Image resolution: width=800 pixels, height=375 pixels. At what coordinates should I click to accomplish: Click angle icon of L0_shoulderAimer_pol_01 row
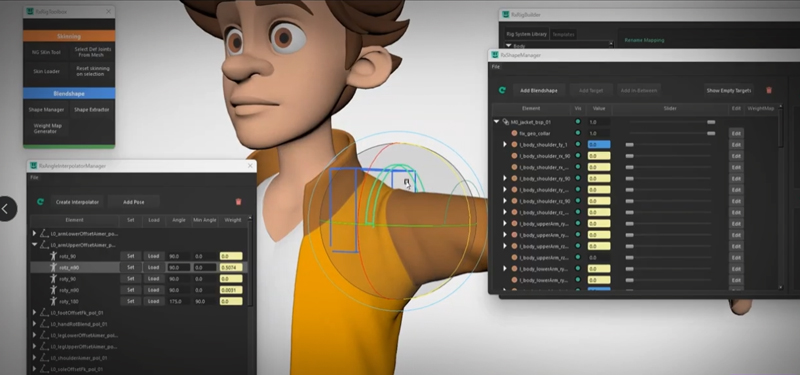44,357
